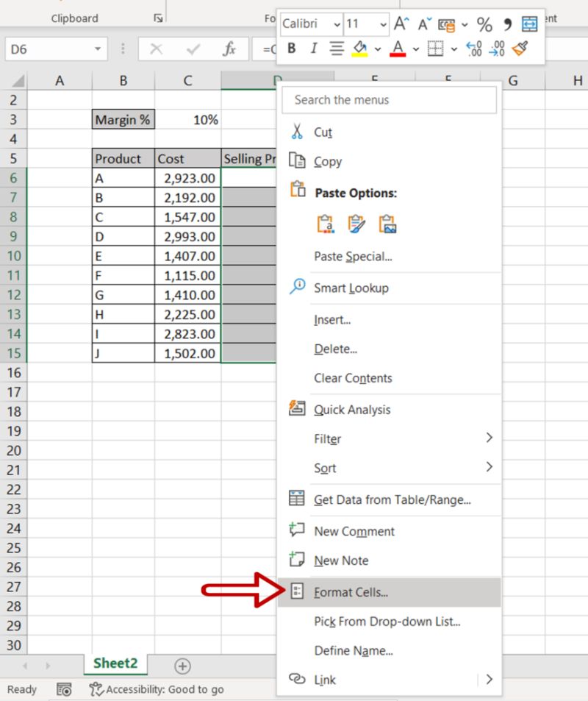Choose the Paste as Picture option
Screen dimensions: 588x701
tap(389, 224)
